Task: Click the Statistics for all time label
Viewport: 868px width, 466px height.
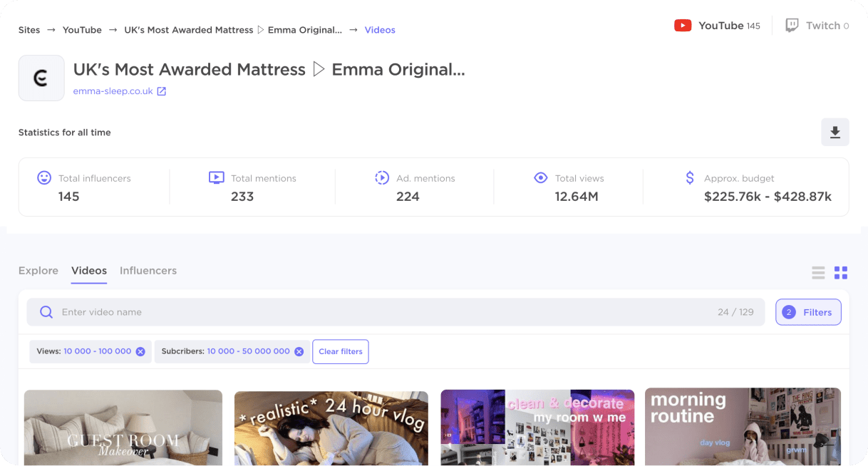Action: tap(65, 133)
